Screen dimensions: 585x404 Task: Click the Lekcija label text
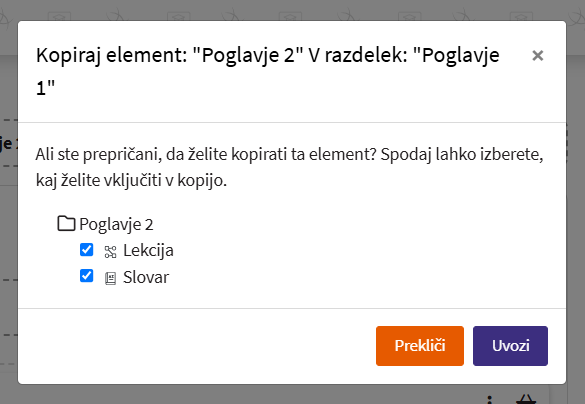coord(148,251)
